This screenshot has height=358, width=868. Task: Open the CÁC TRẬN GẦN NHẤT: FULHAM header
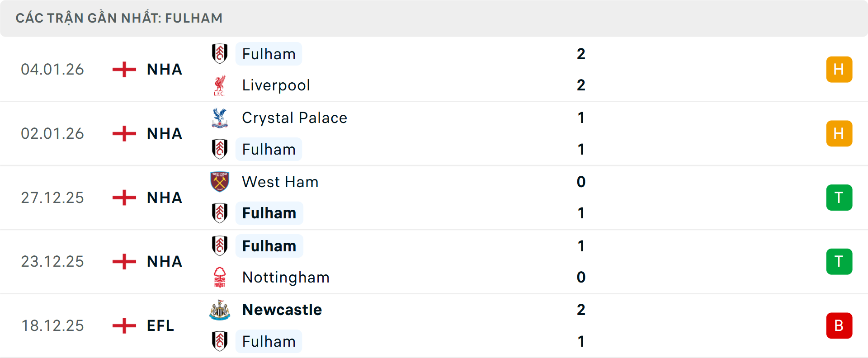119,18
